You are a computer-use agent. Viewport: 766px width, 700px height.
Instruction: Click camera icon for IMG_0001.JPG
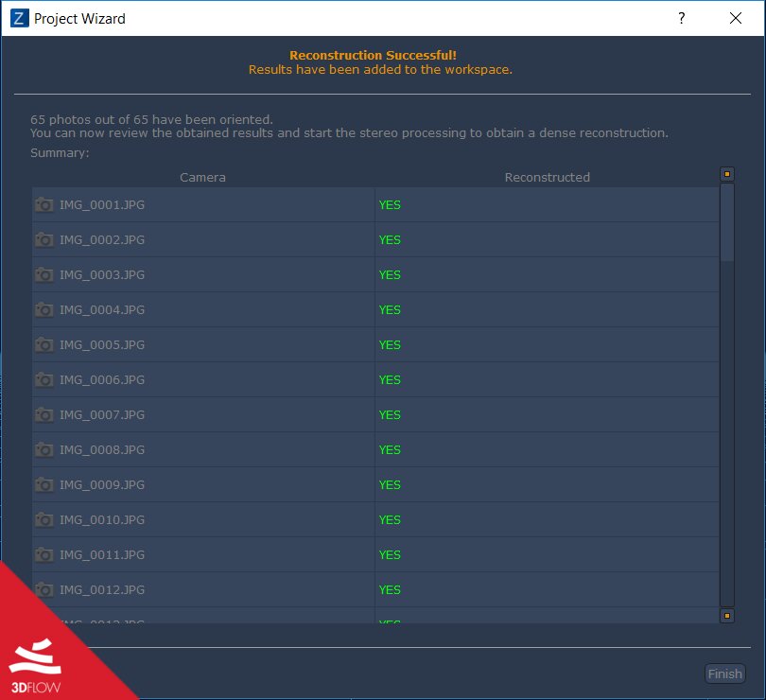click(44, 204)
